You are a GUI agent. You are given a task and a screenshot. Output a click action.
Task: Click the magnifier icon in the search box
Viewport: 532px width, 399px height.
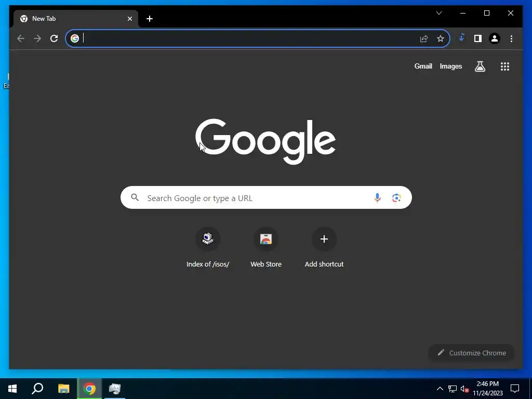(x=135, y=197)
